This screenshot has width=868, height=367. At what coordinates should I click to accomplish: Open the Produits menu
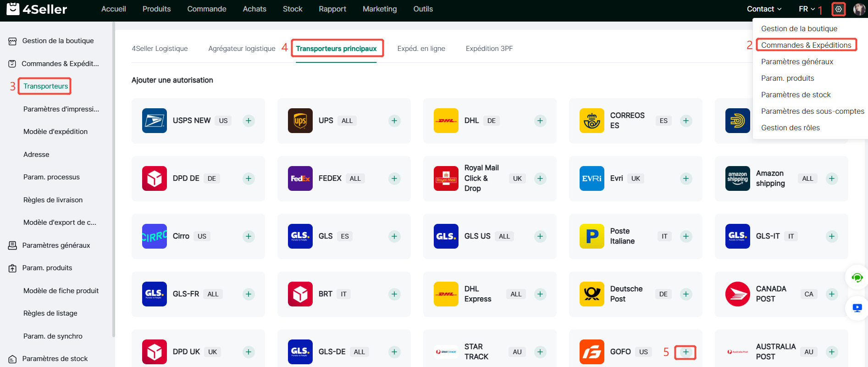(x=156, y=9)
